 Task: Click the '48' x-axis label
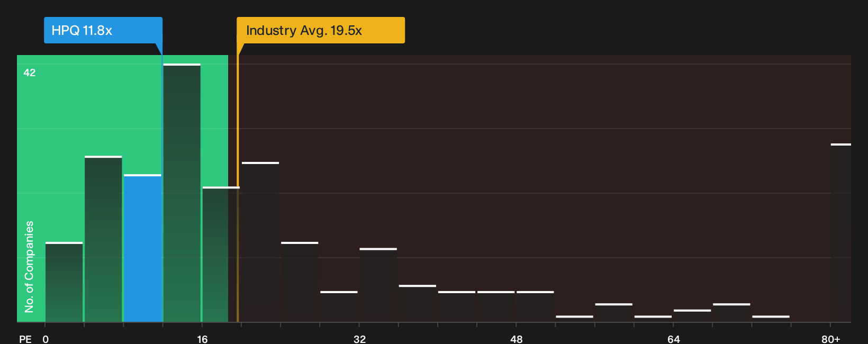(517, 339)
